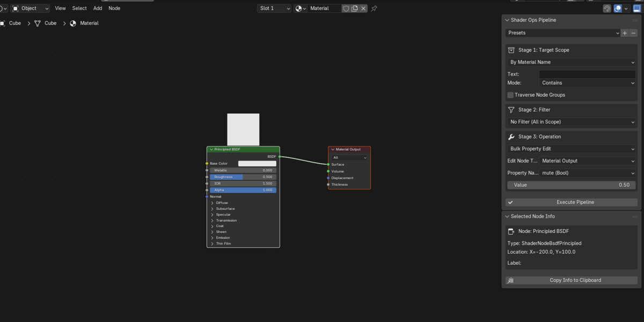644x322 pixels.
Task: Pin the node tree with the pin icon
Action: [x=374, y=9]
